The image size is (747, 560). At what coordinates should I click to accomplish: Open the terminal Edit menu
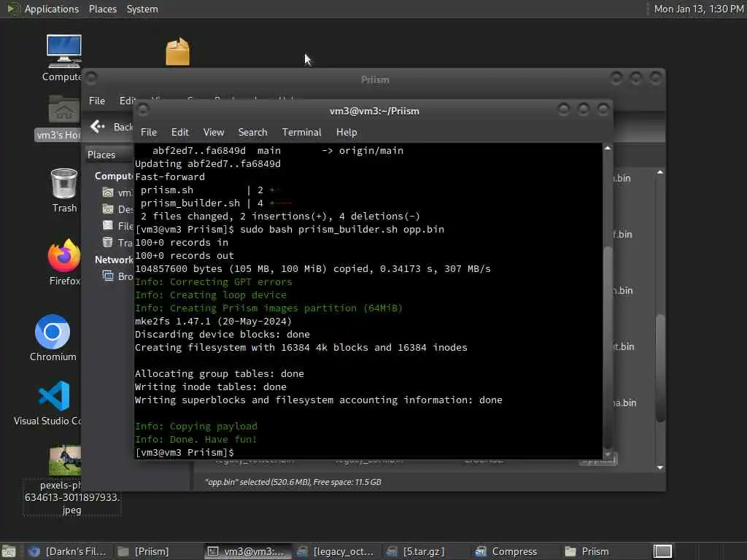pos(179,132)
